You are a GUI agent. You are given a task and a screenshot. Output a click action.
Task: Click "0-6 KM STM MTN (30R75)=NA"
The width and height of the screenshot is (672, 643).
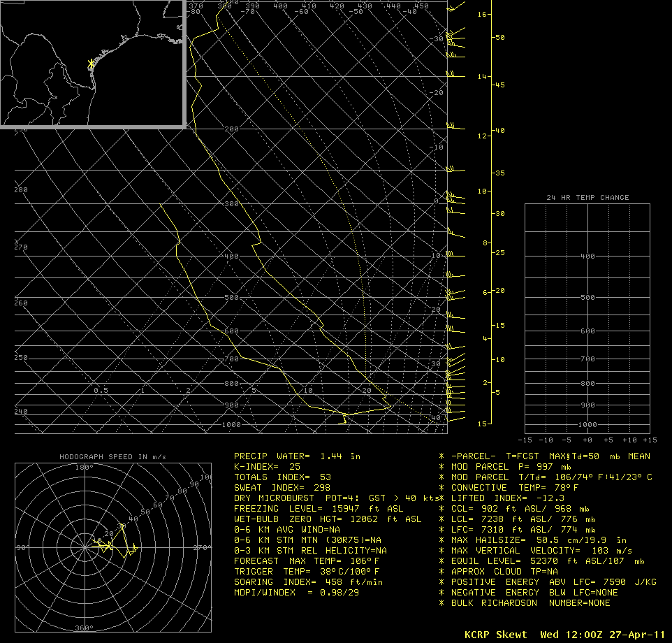[x=308, y=540]
